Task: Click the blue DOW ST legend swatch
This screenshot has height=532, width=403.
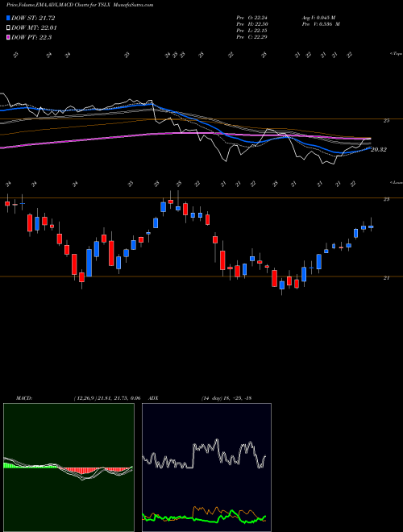Action: pyautogui.click(x=8, y=18)
